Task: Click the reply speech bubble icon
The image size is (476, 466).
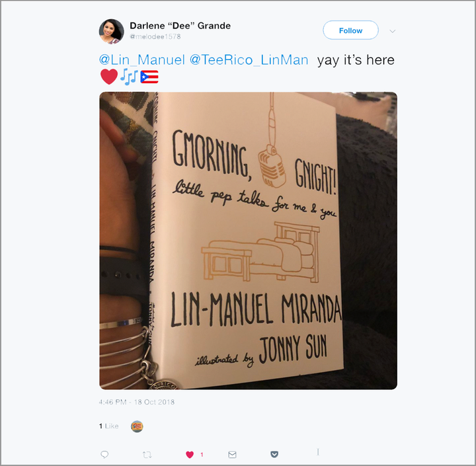Action: (104, 455)
